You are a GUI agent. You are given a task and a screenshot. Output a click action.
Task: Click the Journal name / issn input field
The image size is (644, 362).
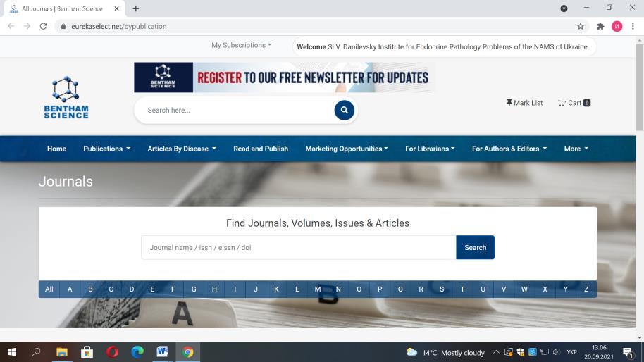click(298, 247)
